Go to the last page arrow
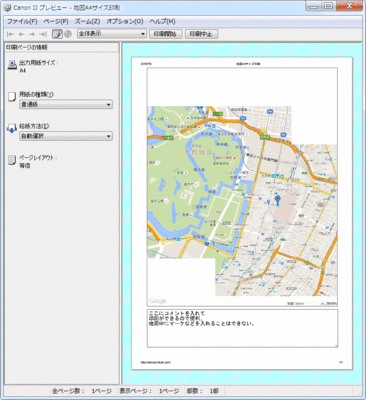Image resolution: width=366 pixels, height=400 pixels. [x=42, y=34]
